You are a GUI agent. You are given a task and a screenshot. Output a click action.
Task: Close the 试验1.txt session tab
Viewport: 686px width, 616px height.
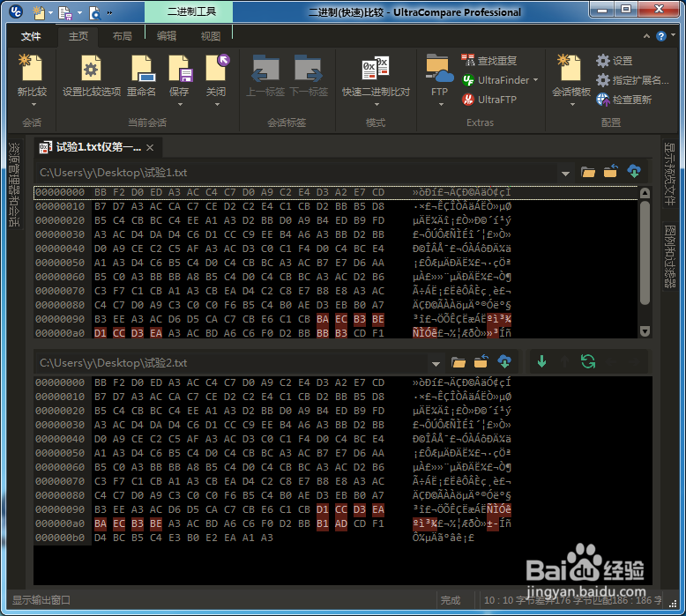point(150,148)
